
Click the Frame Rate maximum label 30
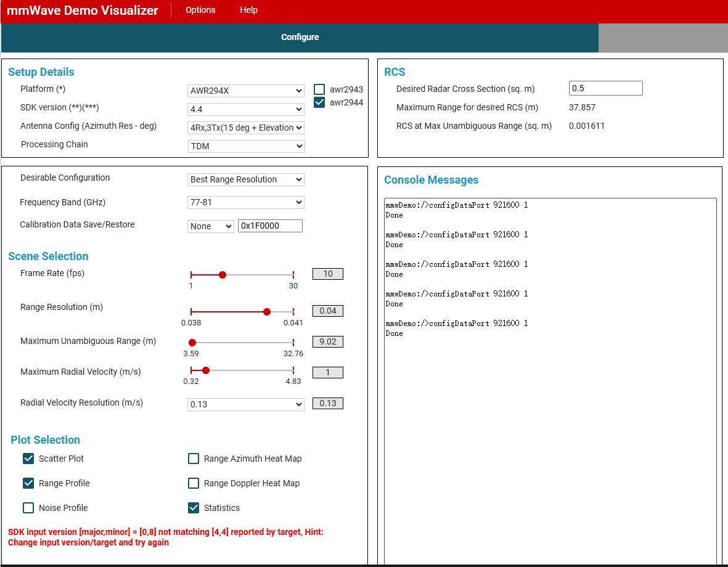(x=293, y=286)
